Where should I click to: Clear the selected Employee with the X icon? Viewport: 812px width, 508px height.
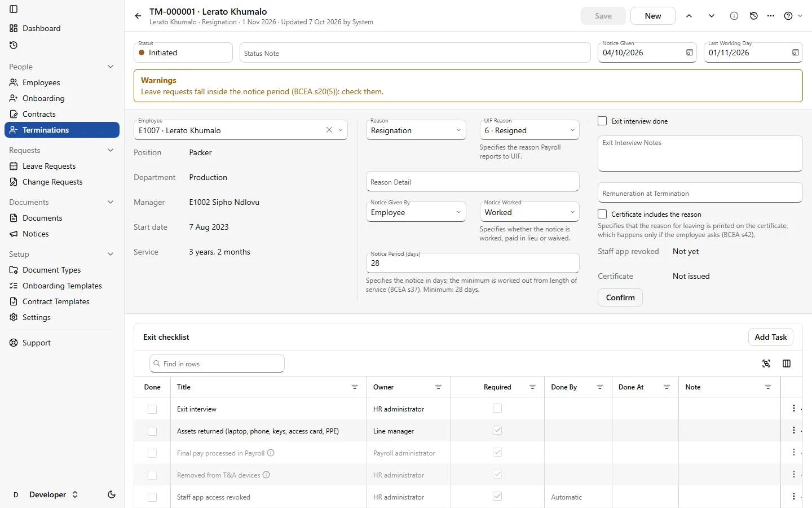pyautogui.click(x=329, y=130)
